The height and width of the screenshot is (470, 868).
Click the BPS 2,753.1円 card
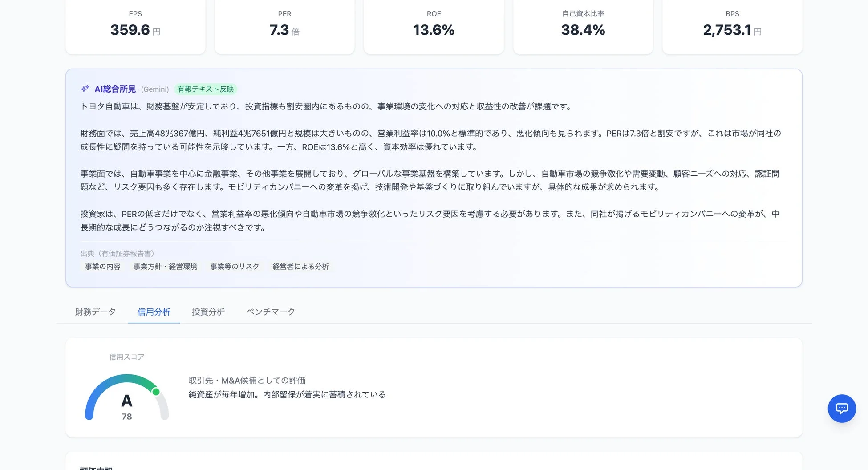click(x=732, y=24)
